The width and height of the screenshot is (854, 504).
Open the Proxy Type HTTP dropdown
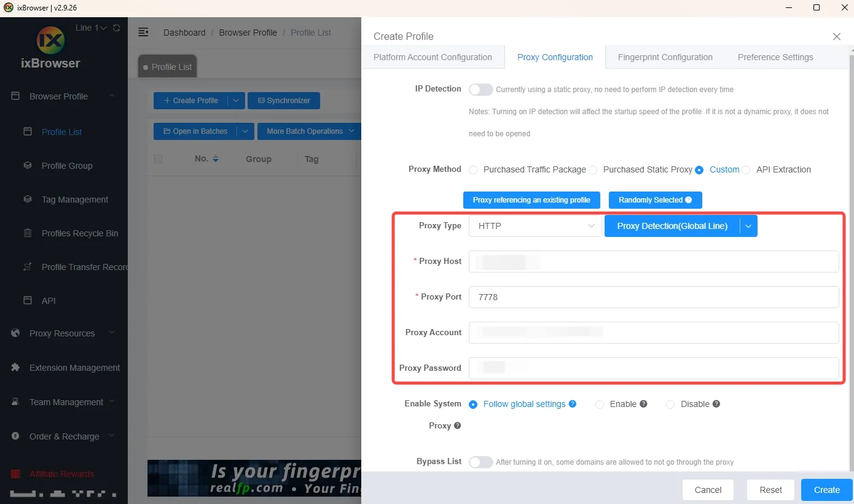(535, 226)
